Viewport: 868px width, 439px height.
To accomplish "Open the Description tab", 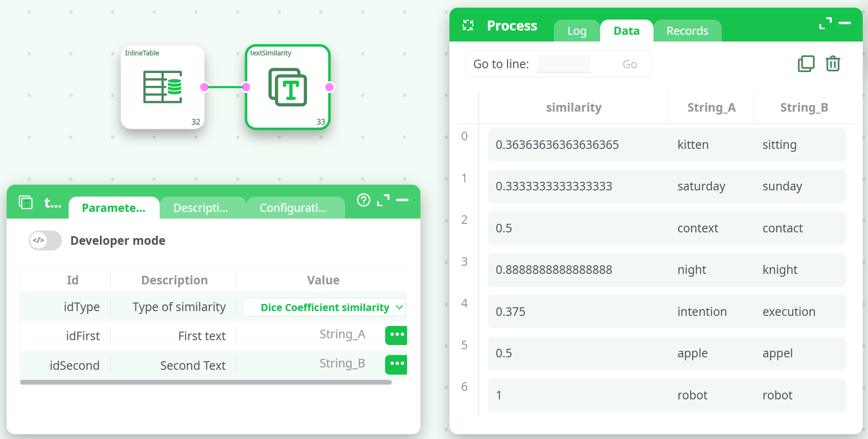I will coord(201,208).
